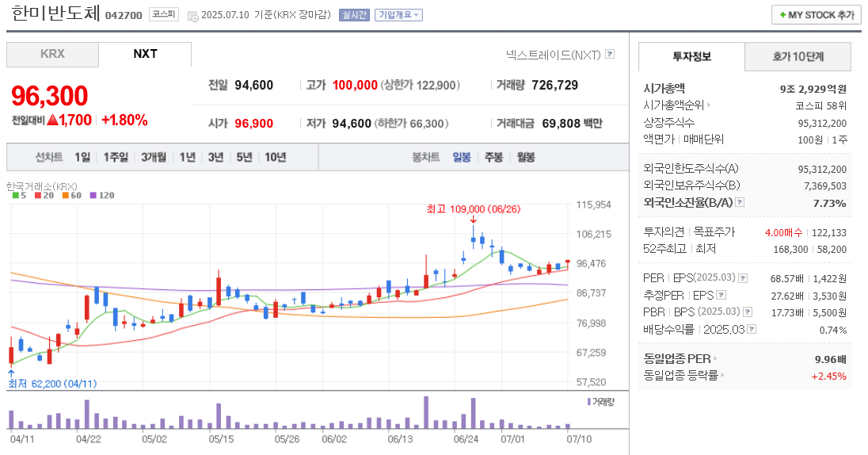Viewport: 868px width, 455px height.
Task: Click the 68.57배 PER value
Action: [x=786, y=279]
